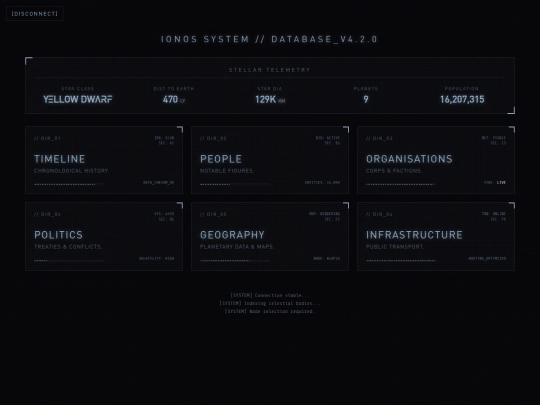Click the planets count '9'
Viewport: 540px width, 405px height.
click(x=366, y=100)
